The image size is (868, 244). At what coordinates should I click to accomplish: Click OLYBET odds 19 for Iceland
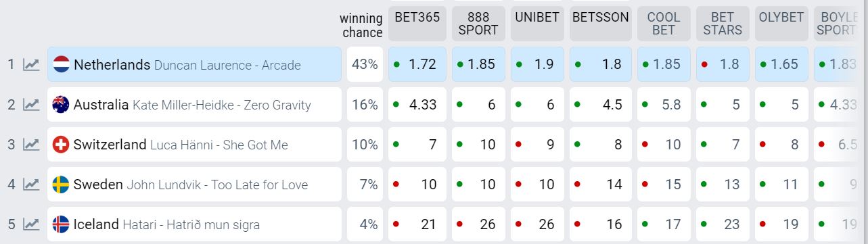(781, 224)
